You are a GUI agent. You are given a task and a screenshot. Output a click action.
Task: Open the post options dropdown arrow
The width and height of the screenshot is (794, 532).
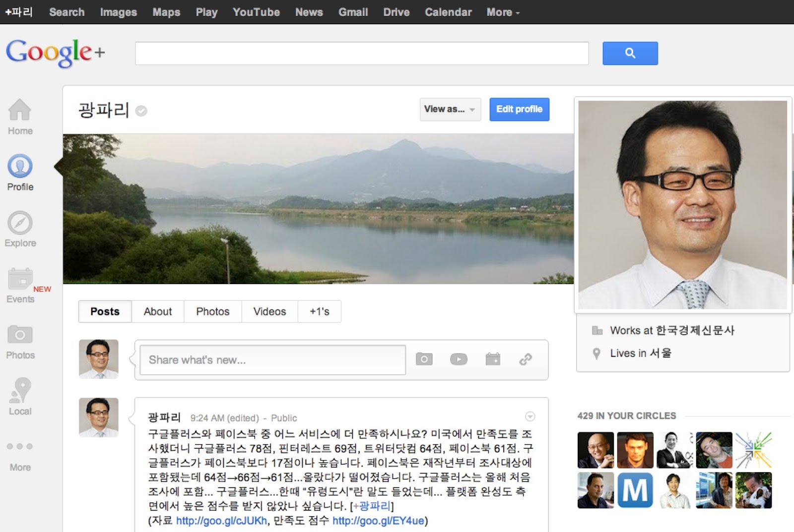(x=530, y=416)
